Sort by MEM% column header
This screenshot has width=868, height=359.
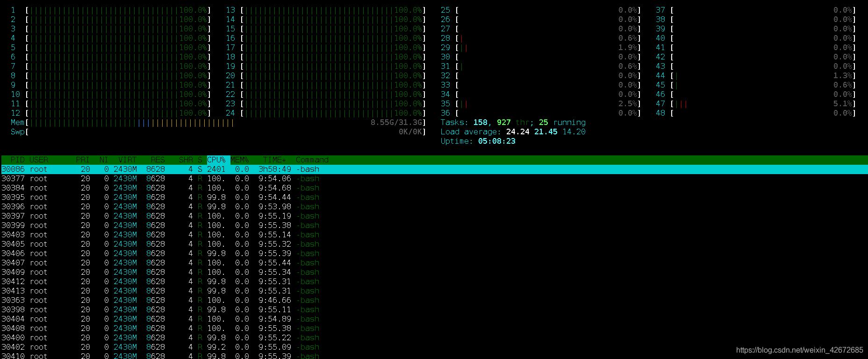pos(240,160)
